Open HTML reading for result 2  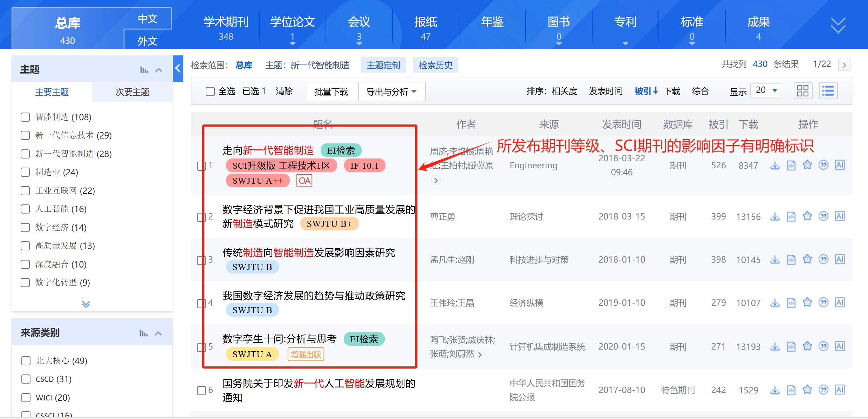(x=791, y=217)
